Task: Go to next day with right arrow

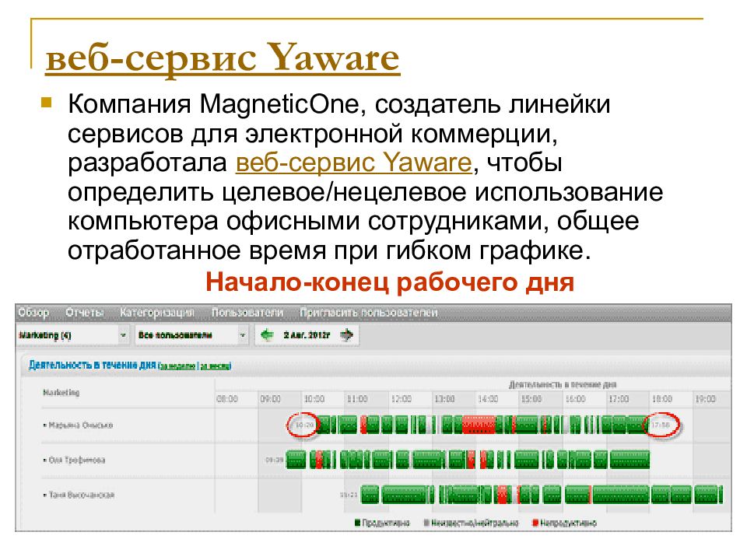Action: pos(347,335)
